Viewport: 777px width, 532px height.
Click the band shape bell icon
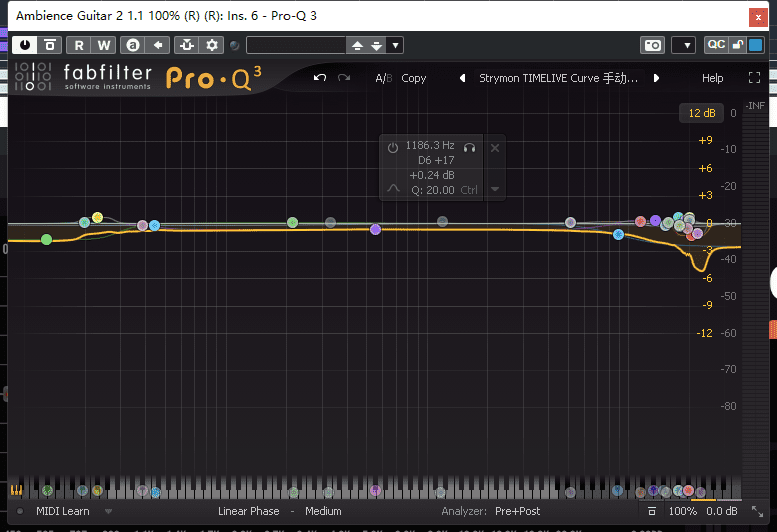click(393, 189)
